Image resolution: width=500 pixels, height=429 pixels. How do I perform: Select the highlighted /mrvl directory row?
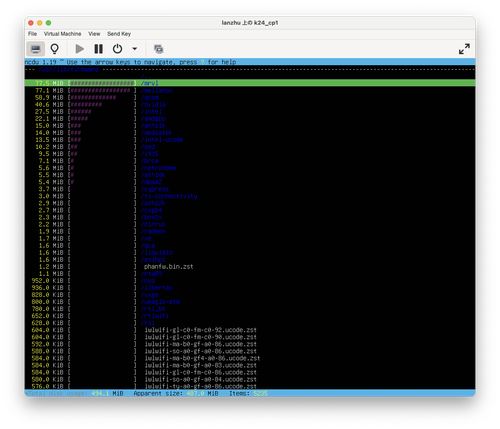(x=250, y=83)
